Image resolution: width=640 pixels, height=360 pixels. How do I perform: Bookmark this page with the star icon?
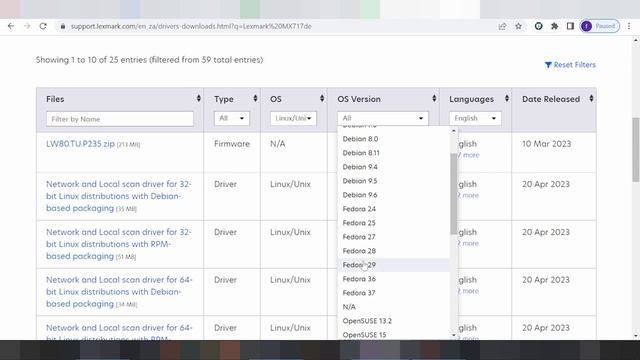(518, 26)
